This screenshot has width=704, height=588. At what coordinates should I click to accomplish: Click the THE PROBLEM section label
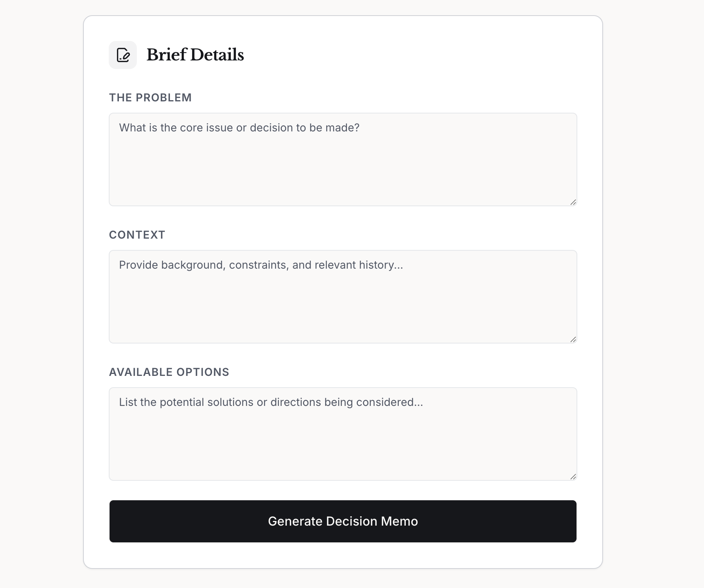coord(150,97)
